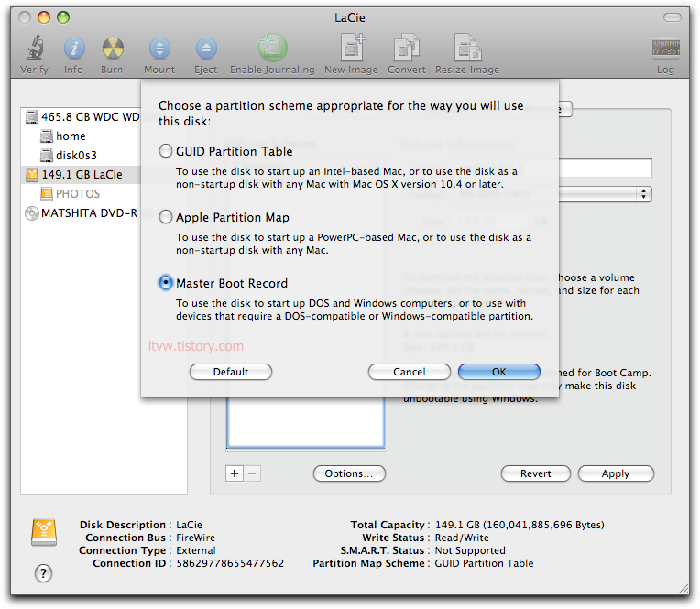Click Partition Map Scheme value text
This screenshot has width=700, height=609.
(484, 563)
